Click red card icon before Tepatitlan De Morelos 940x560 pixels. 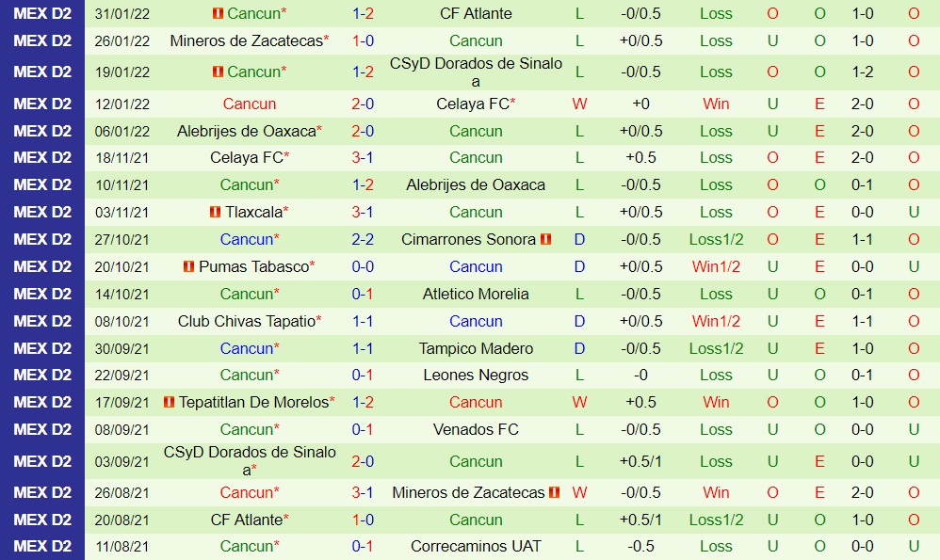(169, 402)
